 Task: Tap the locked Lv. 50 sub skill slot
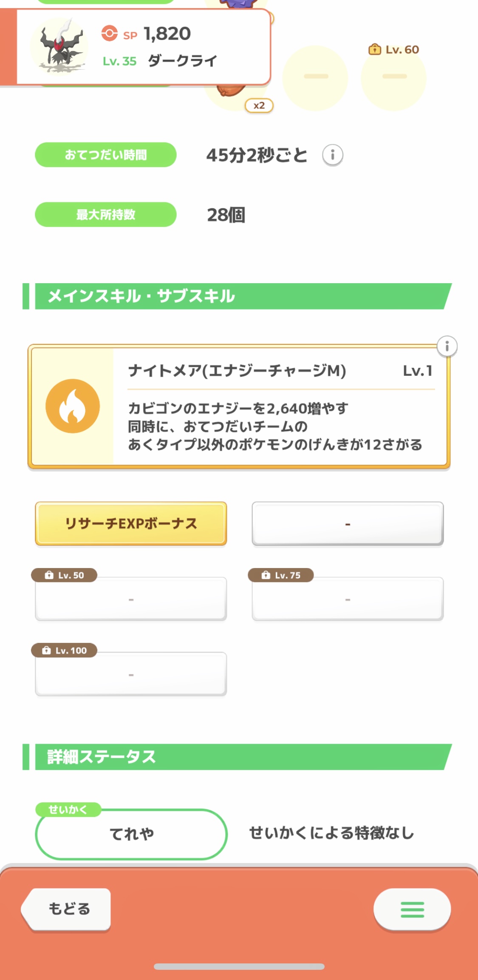(x=131, y=598)
